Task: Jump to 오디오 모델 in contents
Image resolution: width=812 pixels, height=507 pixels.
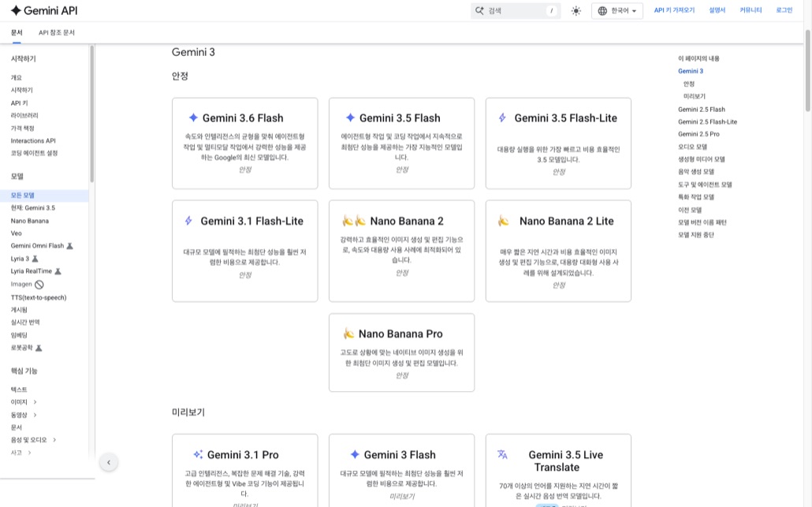Action: (x=692, y=147)
